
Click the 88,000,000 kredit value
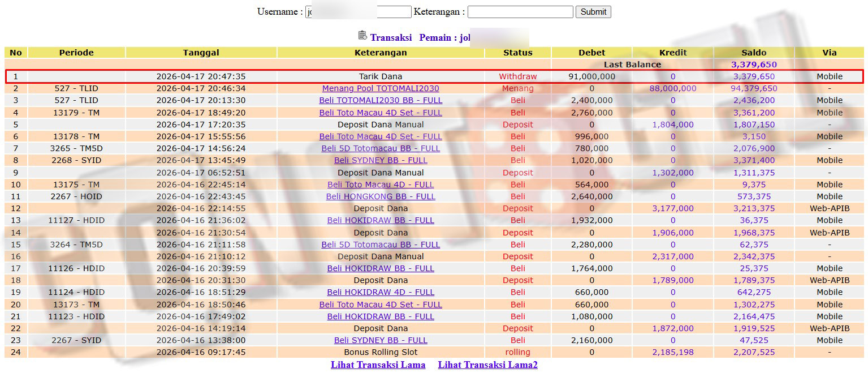[673, 88]
